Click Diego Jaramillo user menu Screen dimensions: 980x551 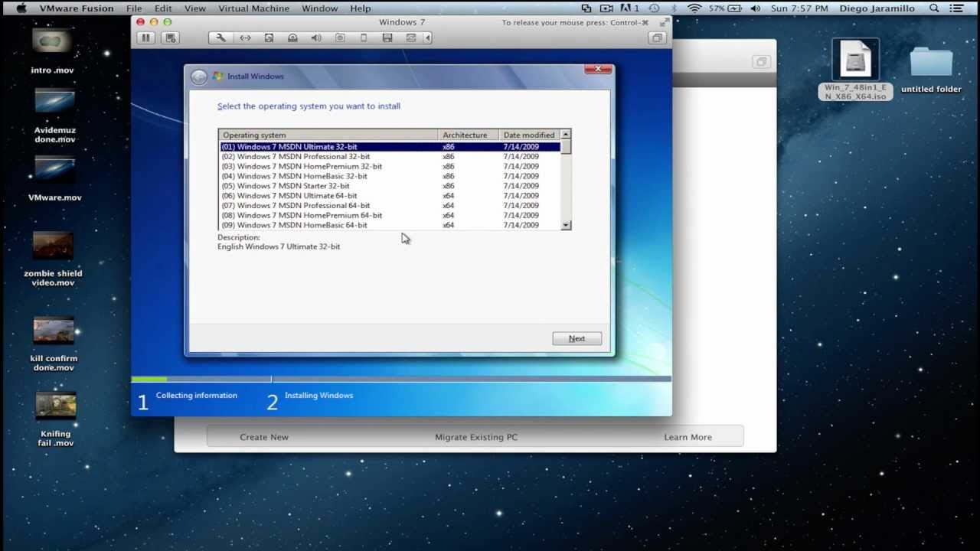(x=877, y=8)
